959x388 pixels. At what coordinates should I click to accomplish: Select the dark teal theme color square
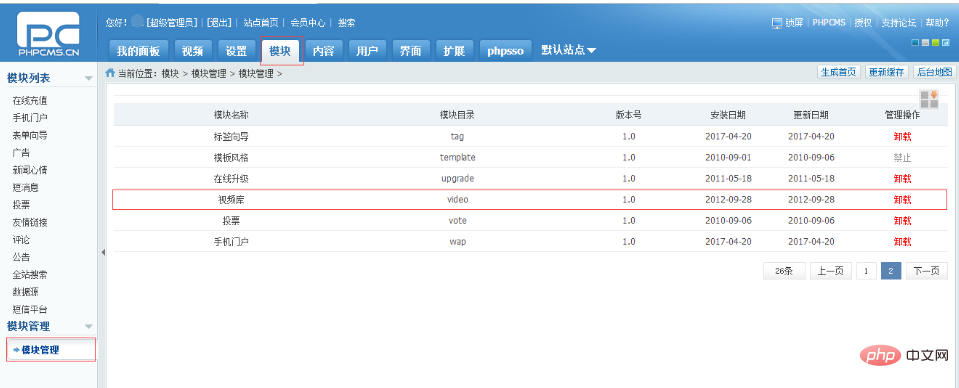coord(915,42)
